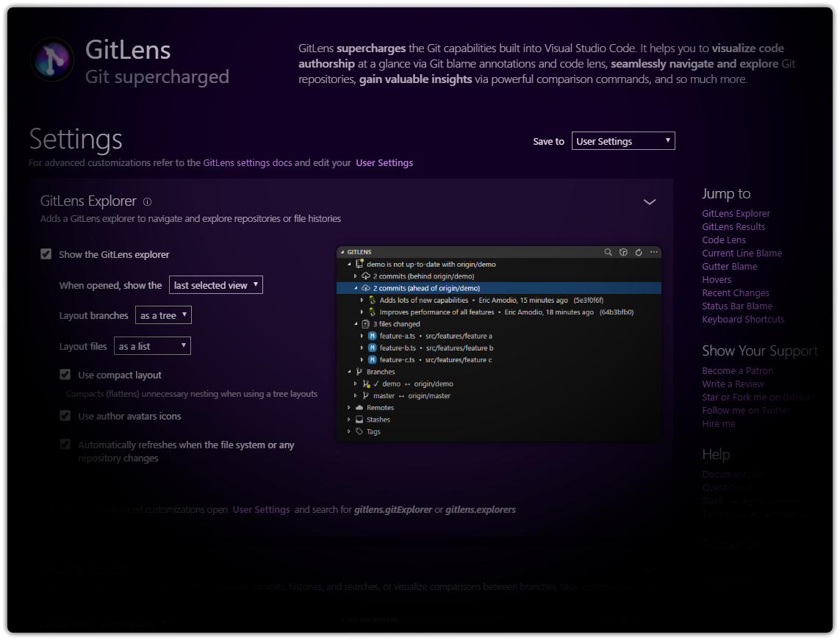Click the search icon in the GitLens explorer toolbar
Screen dimensions: 840x640
[608, 252]
